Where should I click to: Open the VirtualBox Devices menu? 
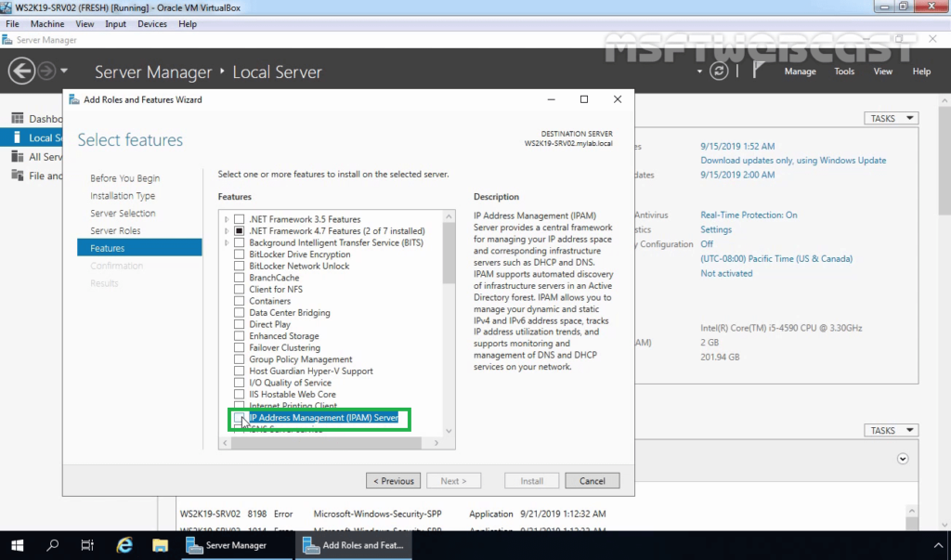click(x=151, y=23)
